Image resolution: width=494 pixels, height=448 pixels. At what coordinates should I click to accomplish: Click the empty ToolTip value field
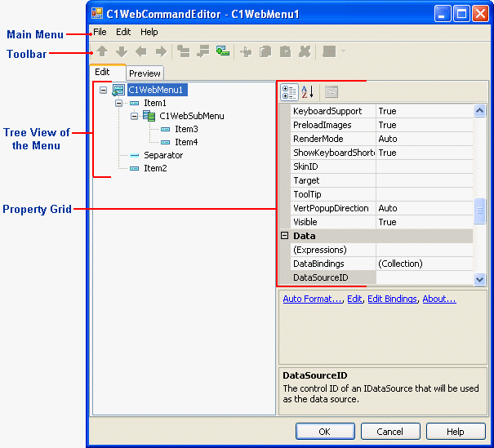tap(425, 194)
